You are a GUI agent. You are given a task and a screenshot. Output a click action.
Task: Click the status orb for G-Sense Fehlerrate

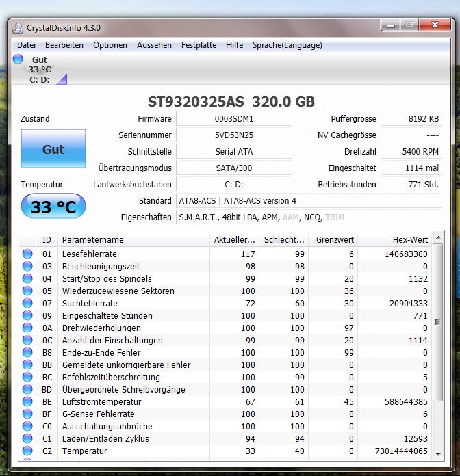(x=27, y=414)
